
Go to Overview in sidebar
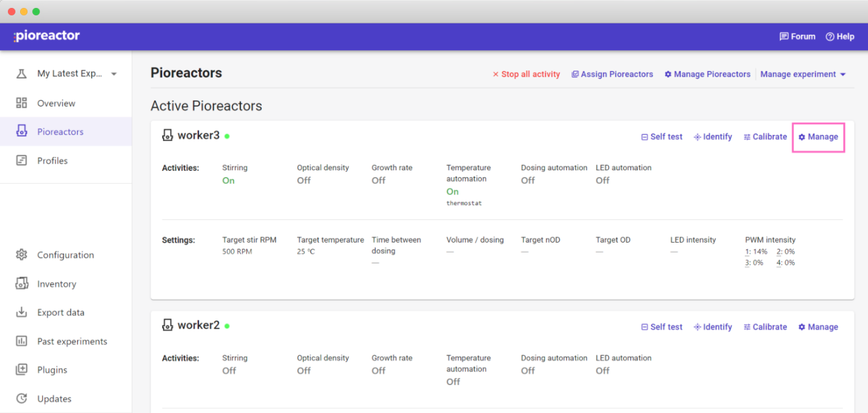[x=56, y=103]
